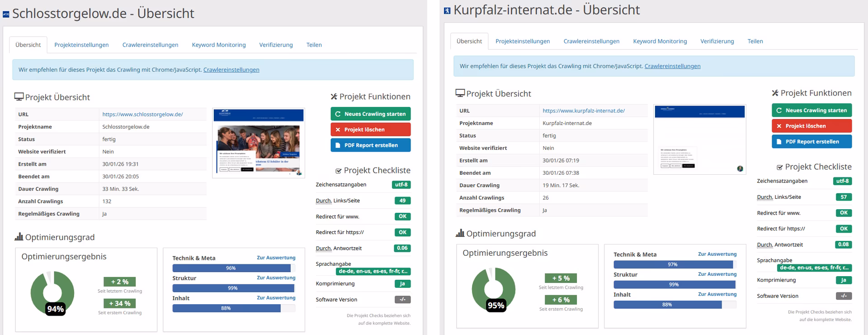Click Schlosstorgelow '+ 34 %' since first crawling badge
868x335 pixels.
pyautogui.click(x=120, y=303)
